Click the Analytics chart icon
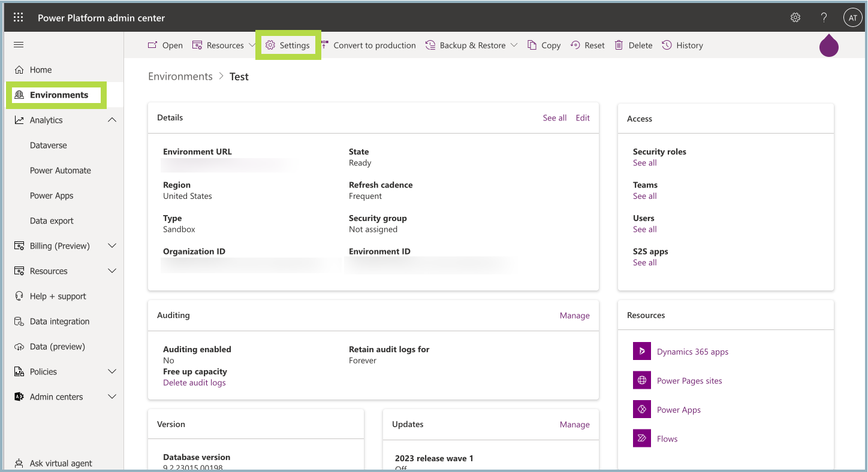Screen dimensions: 868x472 point(19,120)
